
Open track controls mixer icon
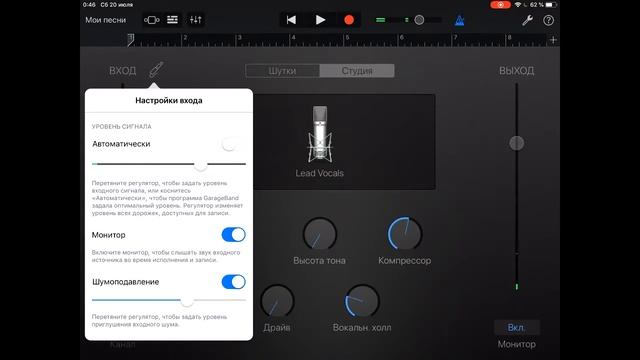196,20
